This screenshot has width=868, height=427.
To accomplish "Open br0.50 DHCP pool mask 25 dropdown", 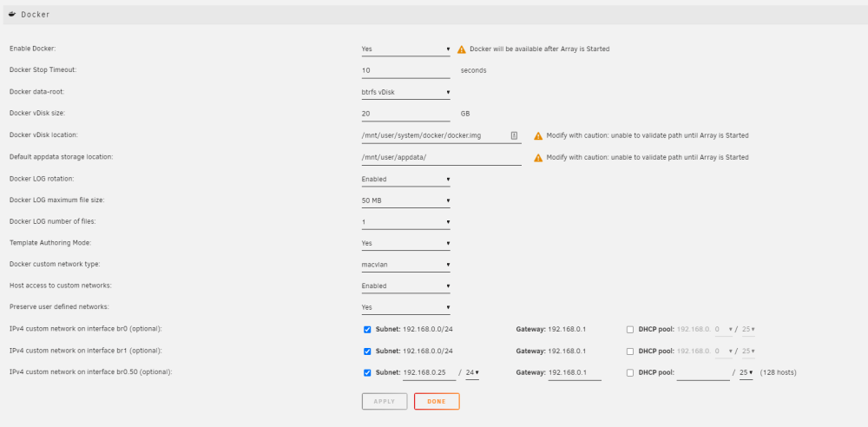I will 746,372.
